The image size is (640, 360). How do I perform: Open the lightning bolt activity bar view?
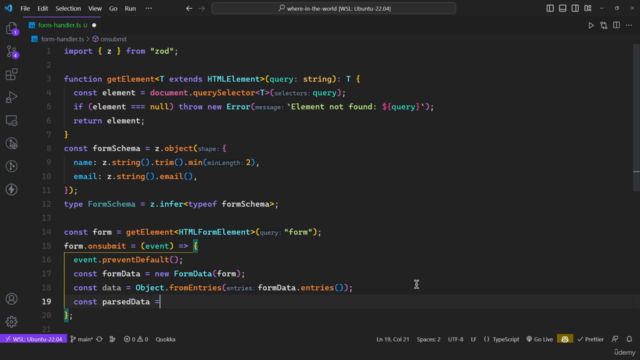pyautogui.click(x=11, y=189)
